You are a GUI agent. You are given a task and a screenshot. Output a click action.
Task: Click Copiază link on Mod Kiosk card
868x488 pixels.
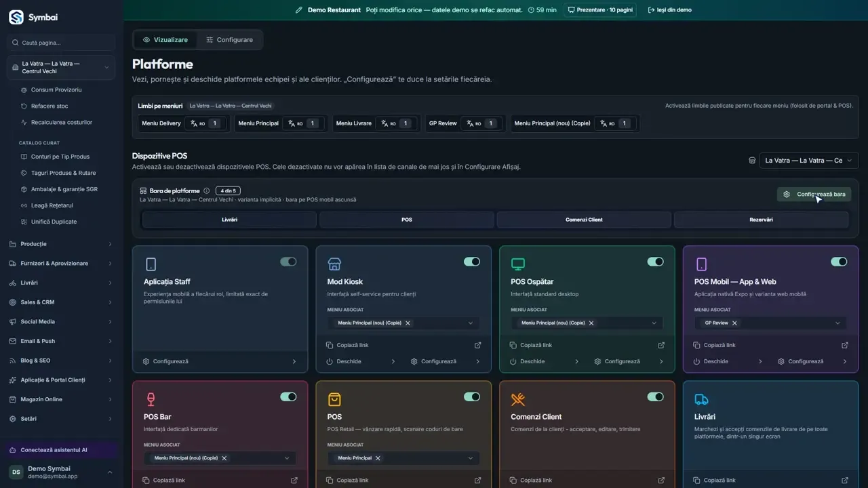coord(347,345)
